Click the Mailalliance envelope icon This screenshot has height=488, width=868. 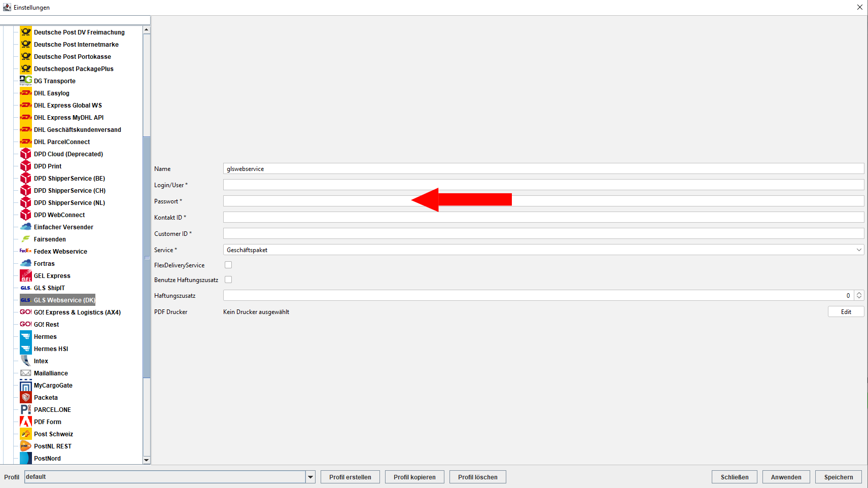[x=26, y=373]
